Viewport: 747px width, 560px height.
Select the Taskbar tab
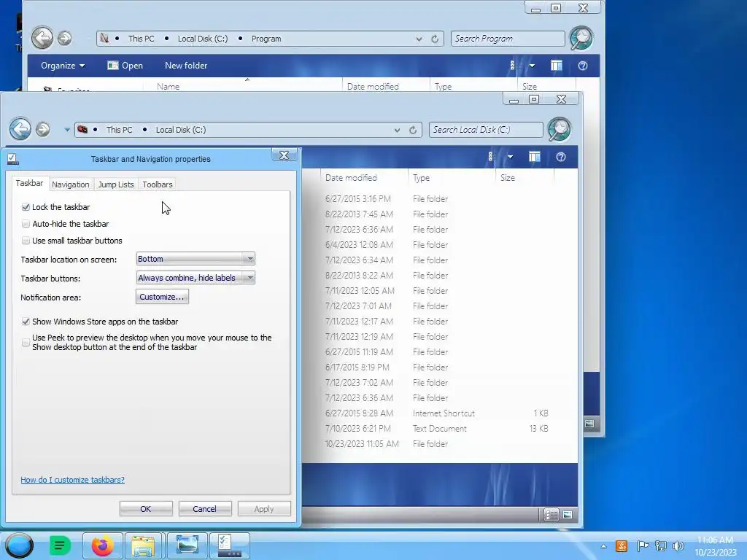(x=29, y=183)
